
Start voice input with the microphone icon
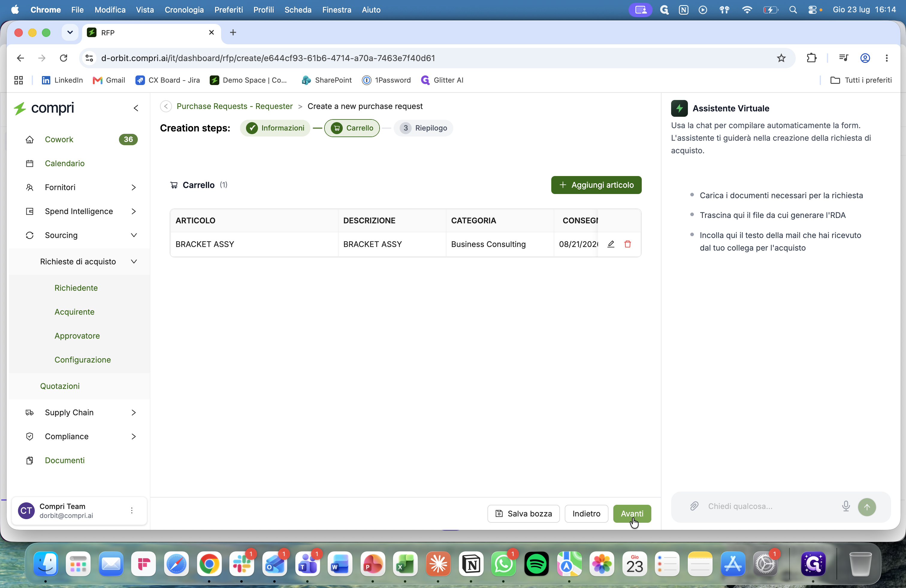(846, 506)
